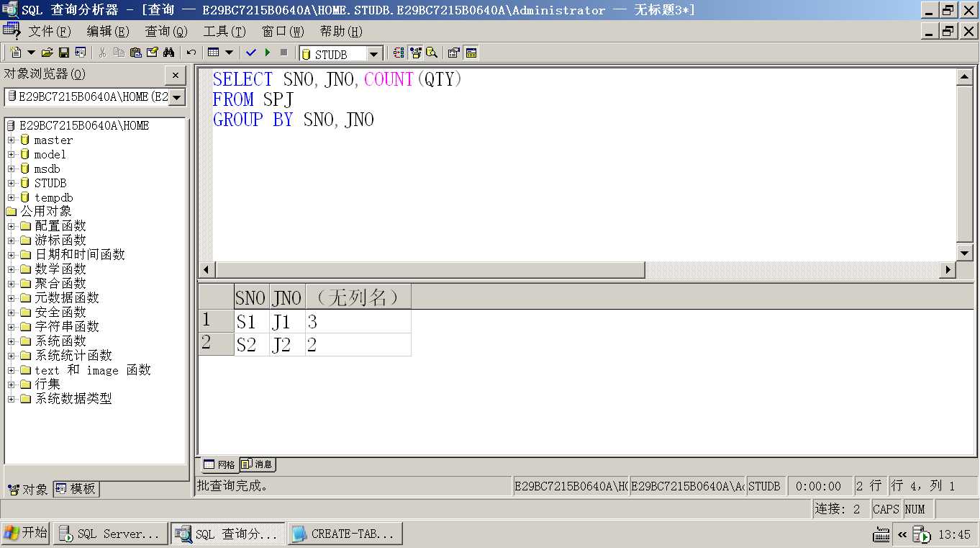Click the (无列名) column header
Viewport: 980px width, 548px height.
(x=358, y=297)
